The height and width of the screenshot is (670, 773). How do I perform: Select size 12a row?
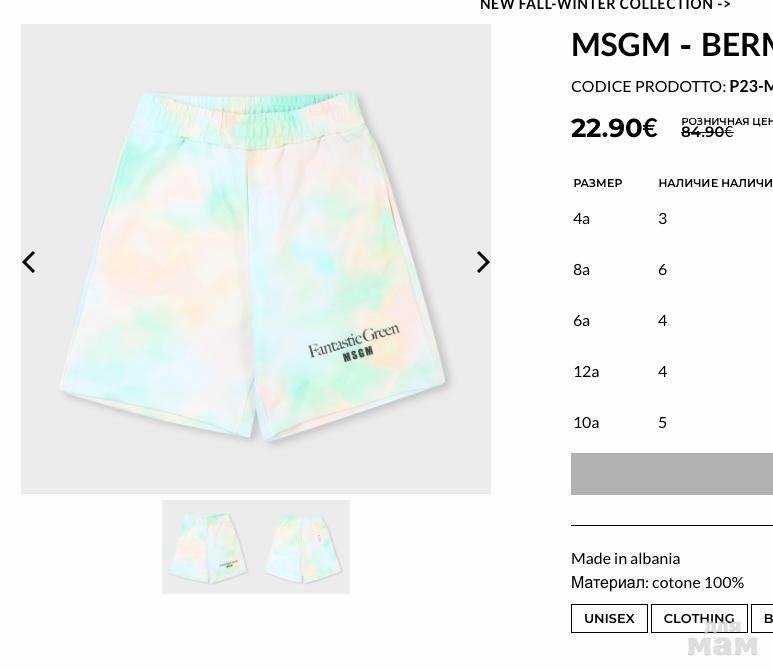672,371
